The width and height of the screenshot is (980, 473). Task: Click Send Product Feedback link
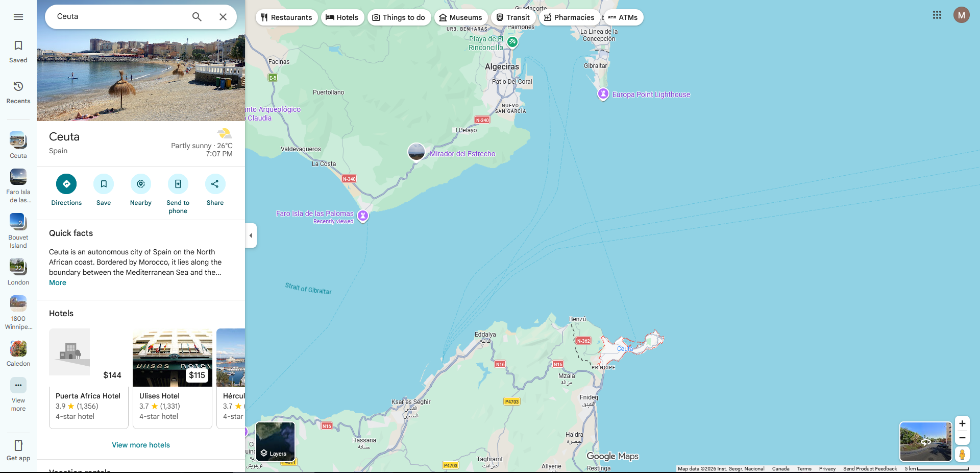[870, 469]
